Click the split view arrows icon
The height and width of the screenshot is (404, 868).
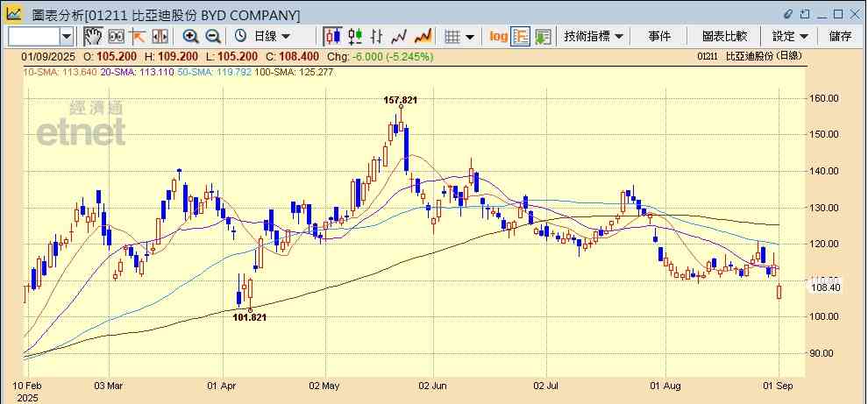point(160,37)
